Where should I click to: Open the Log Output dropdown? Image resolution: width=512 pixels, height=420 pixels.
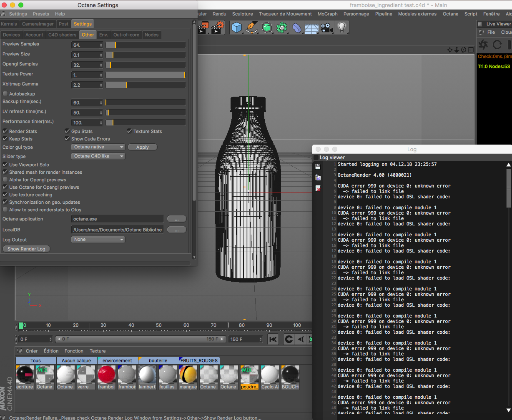click(98, 240)
